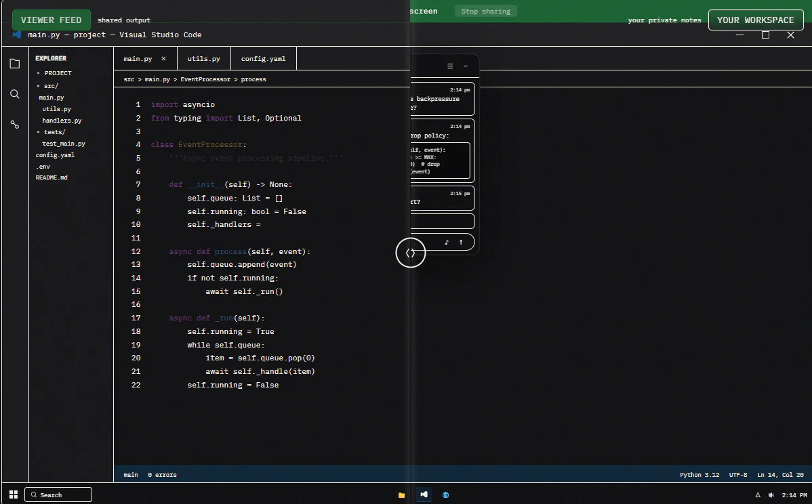Open the Search view in the sidebar
812x504 pixels.
coord(14,94)
